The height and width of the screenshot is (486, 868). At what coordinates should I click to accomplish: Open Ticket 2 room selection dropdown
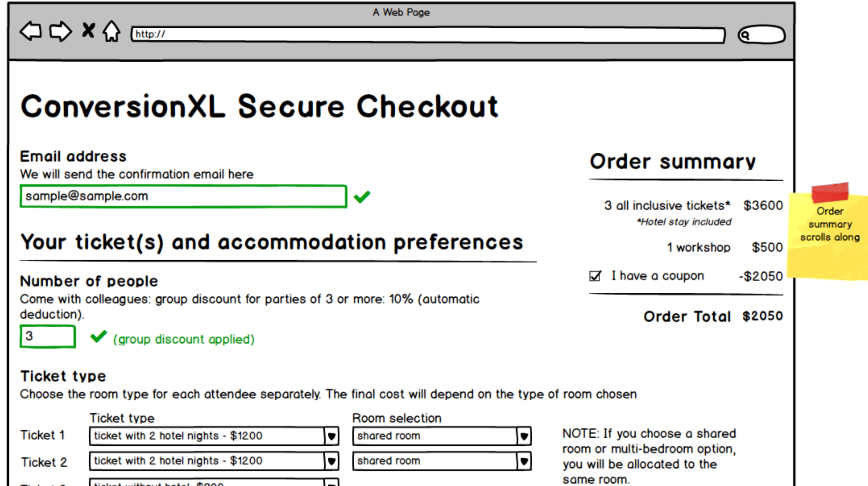pyautogui.click(x=442, y=461)
